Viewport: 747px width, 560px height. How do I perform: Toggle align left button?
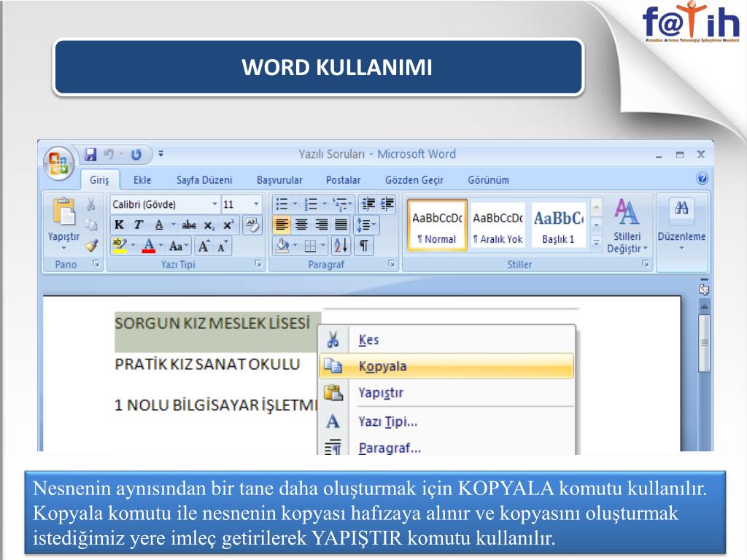pyautogui.click(x=282, y=225)
